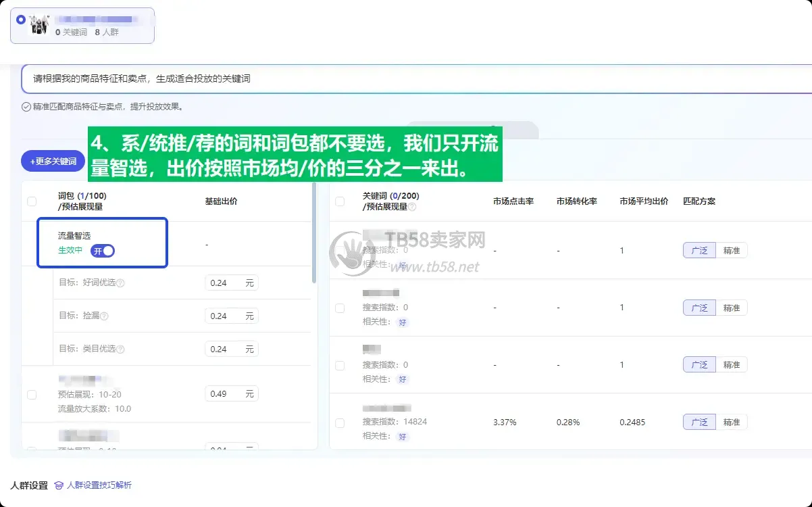The image size is (812, 507).
Task: Open the 人群设置技巧解析 link
Action: coord(99,485)
